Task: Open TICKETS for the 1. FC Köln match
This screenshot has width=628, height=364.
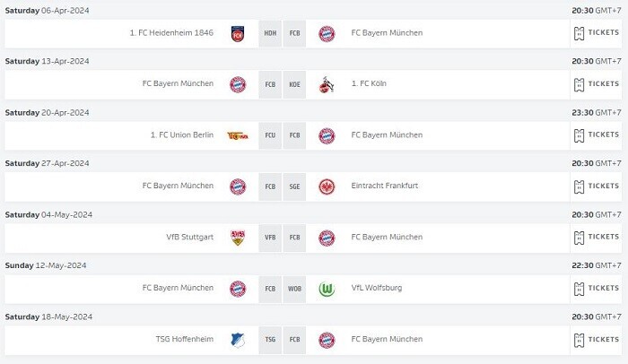Action: coord(597,84)
